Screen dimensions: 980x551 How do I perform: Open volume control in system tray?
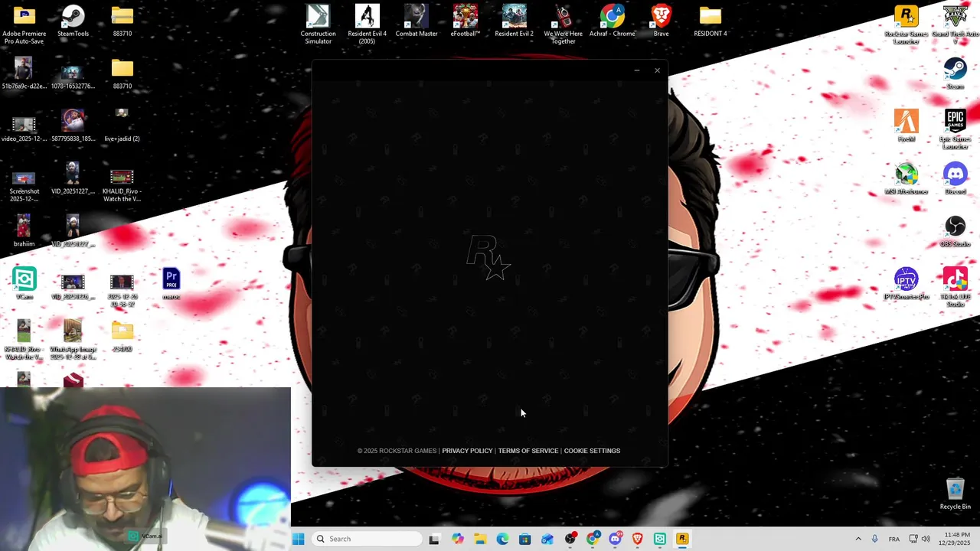926,539
